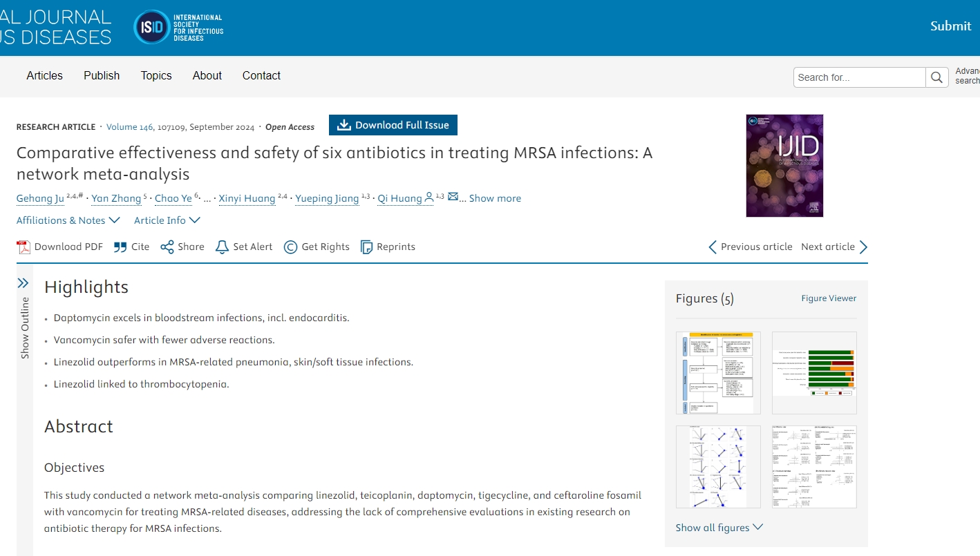Click the Cite quotation marks icon
This screenshot has height=556, width=980.
tap(120, 247)
